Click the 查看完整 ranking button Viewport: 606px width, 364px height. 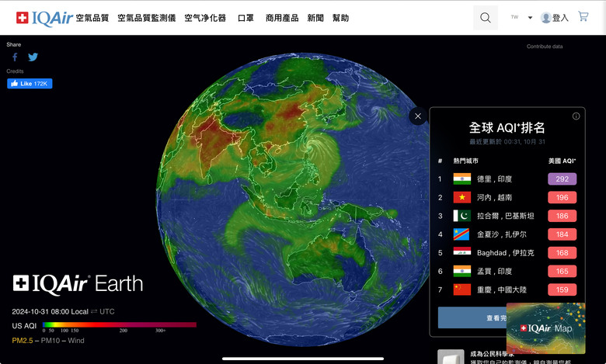pyautogui.click(x=472, y=317)
